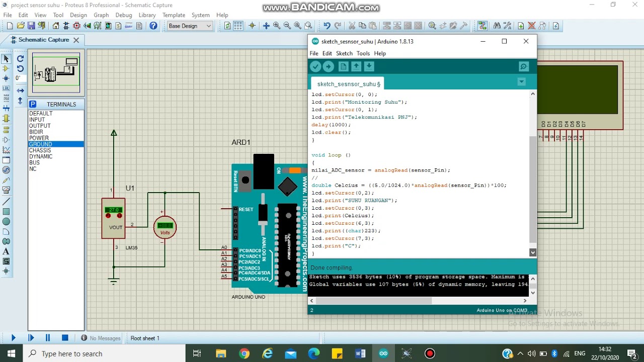Viewport: 644px width, 362px height.
Task: Select the Schematic Capture tab
Action: tap(44, 40)
